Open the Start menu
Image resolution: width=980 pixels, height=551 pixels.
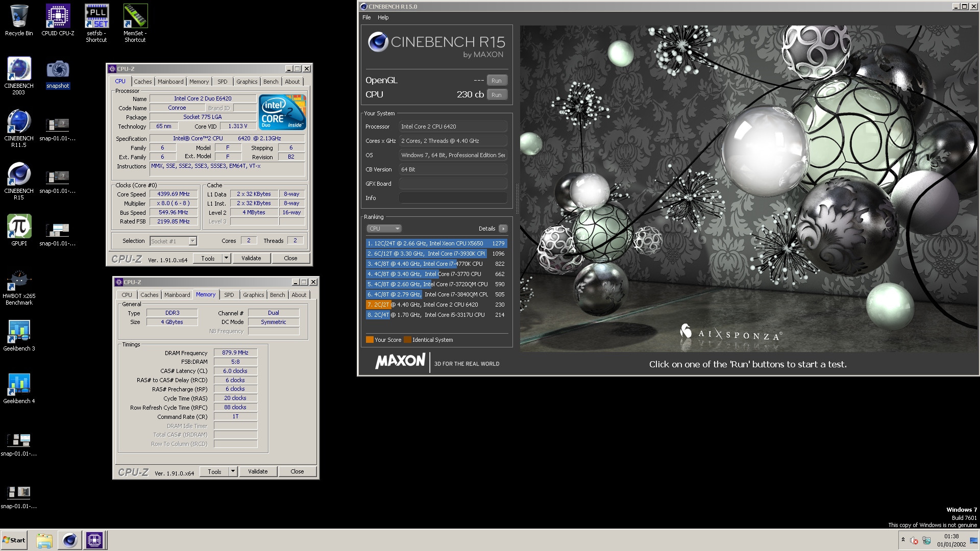coord(14,540)
